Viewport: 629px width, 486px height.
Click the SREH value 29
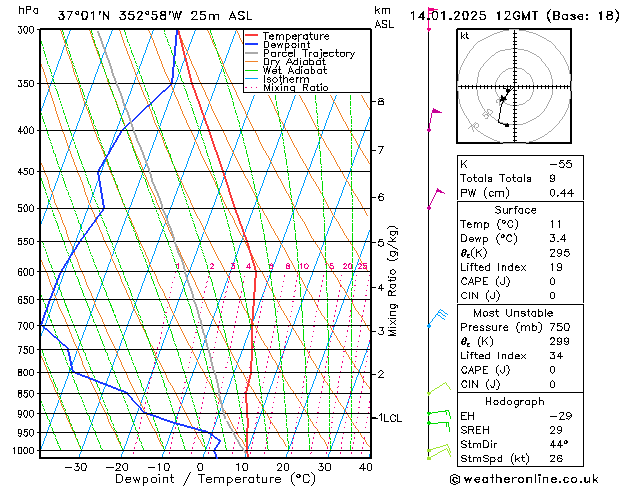556,430
